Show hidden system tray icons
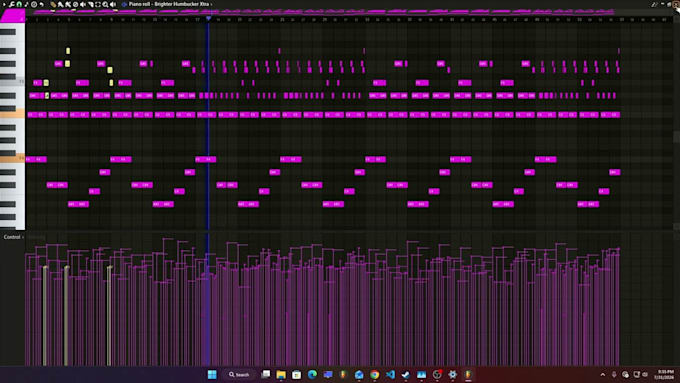This screenshot has height=383, width=680. coord(603,375)
